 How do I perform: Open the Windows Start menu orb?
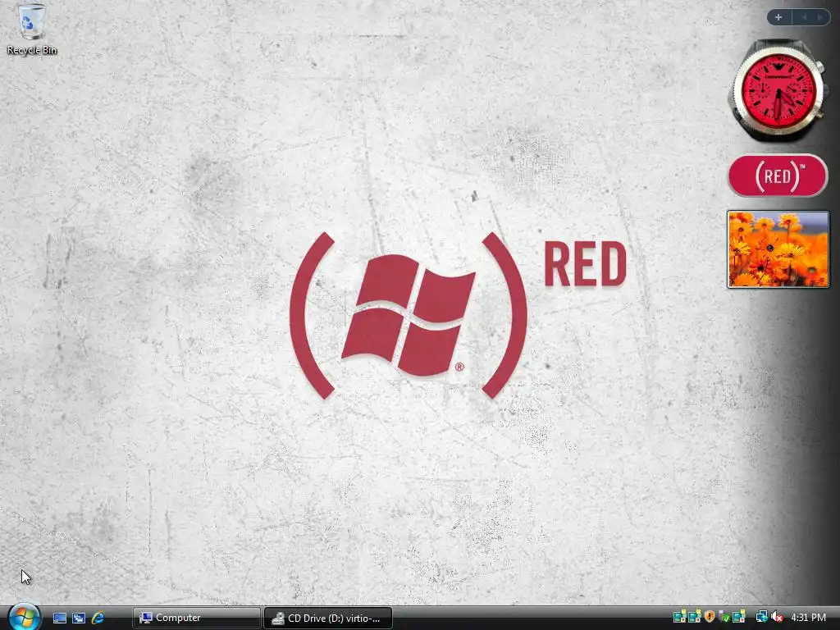click(24, 617)
